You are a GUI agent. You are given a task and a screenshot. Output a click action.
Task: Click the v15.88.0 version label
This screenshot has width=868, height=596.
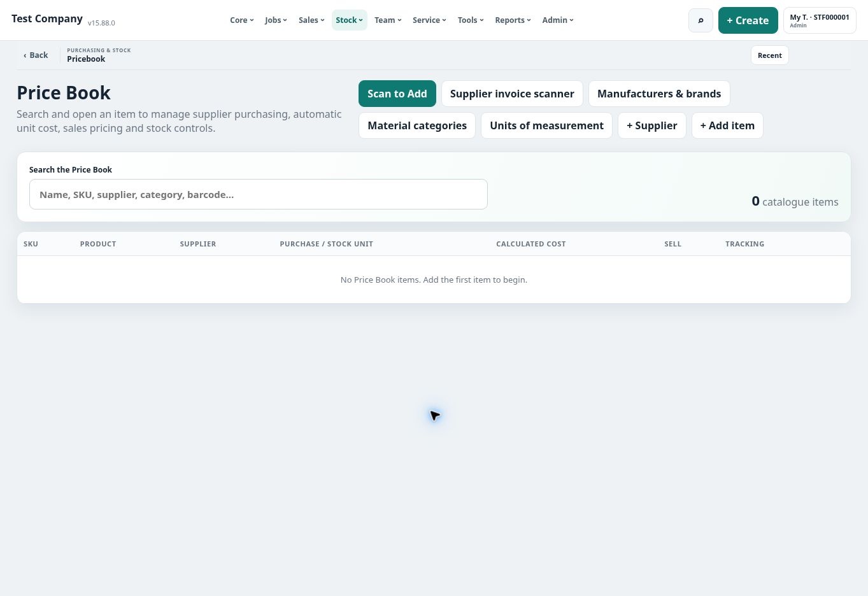click(101, 23)
